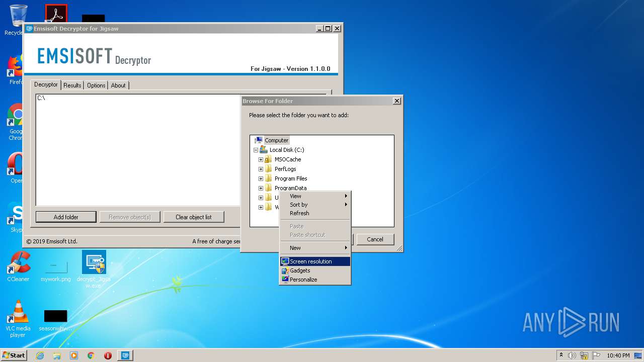Switch to the About tab
This screenshot has height=362, width=644.
point(118,85)
